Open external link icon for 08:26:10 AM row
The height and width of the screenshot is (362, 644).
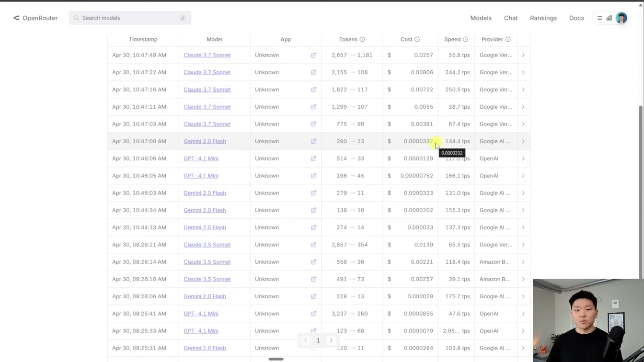pyautogui.click(x=313, y=279)
